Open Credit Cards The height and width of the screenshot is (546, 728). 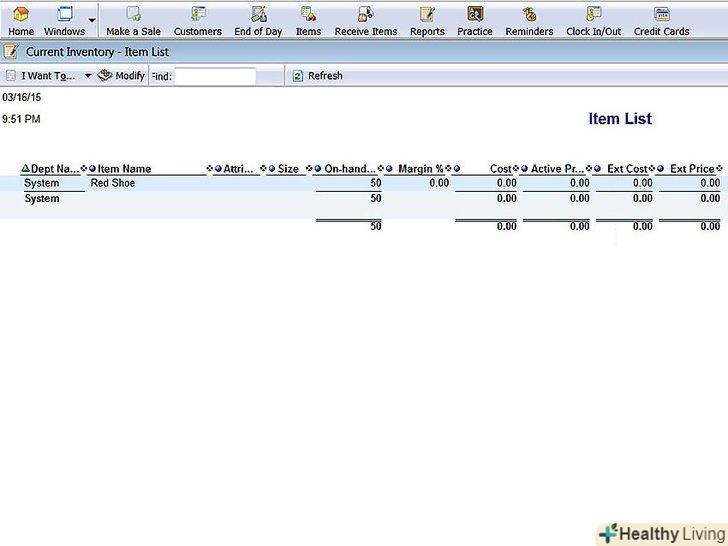tap(662, 20)
